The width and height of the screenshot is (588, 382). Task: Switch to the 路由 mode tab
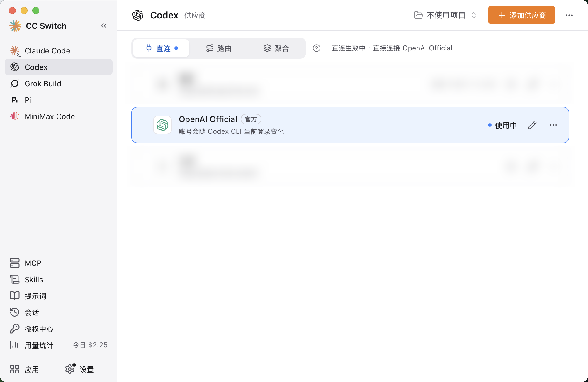pyautogui.click(x=219, y=48)
